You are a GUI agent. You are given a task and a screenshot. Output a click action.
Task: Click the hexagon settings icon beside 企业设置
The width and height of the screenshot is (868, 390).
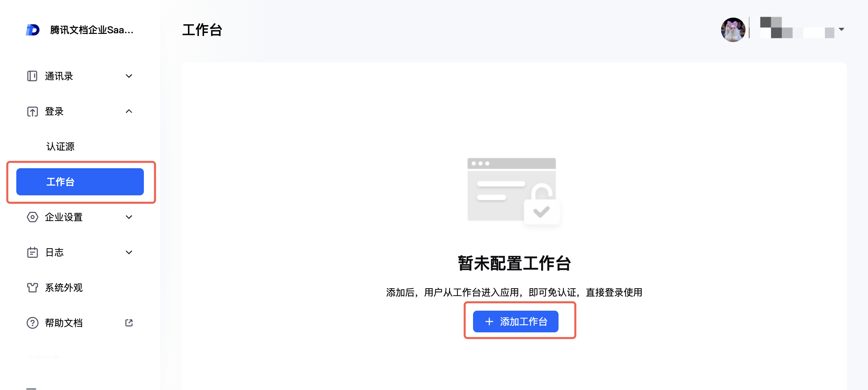32,217
